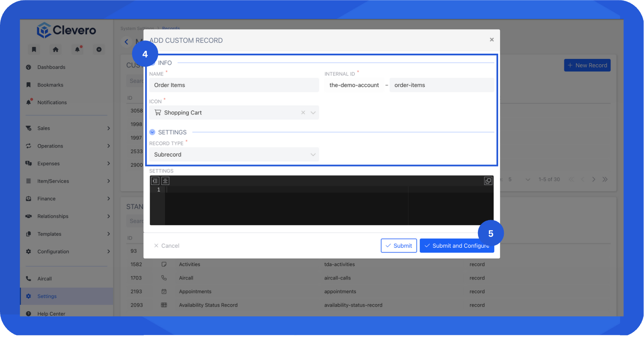
Task: Expand the Relationships menu chevron
Action: point(109,216)
